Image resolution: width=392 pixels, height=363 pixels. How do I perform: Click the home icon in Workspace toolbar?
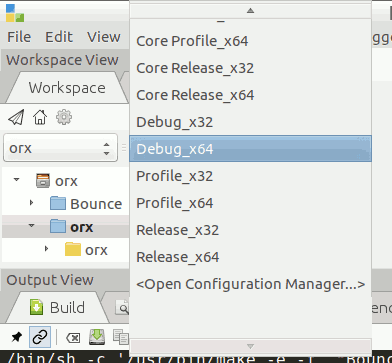[40, 118]
